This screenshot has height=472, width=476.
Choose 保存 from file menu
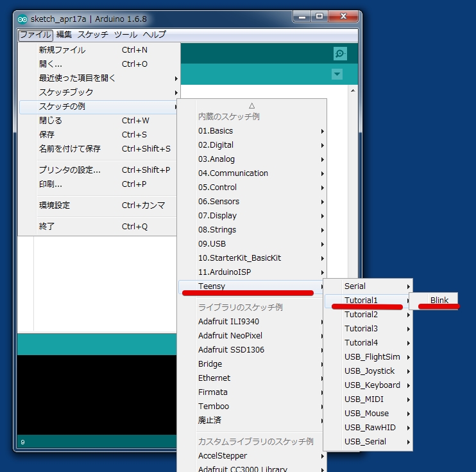point(98,135)
